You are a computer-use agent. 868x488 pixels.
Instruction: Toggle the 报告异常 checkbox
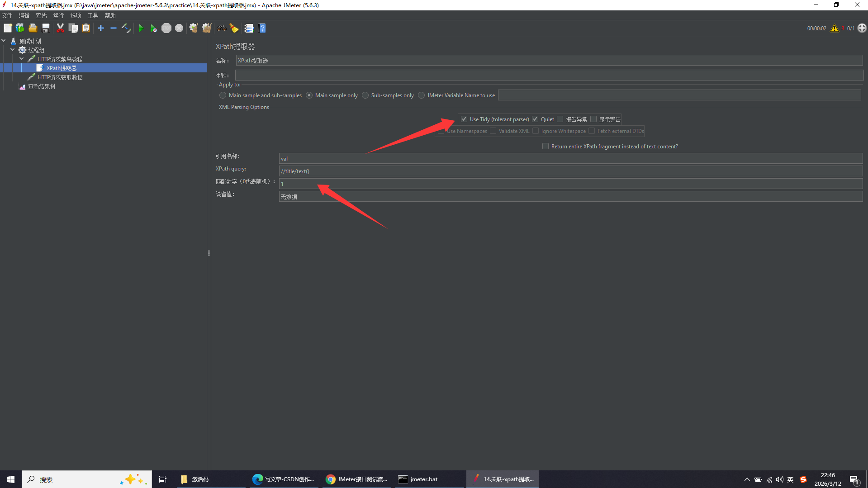pos(560,119)
